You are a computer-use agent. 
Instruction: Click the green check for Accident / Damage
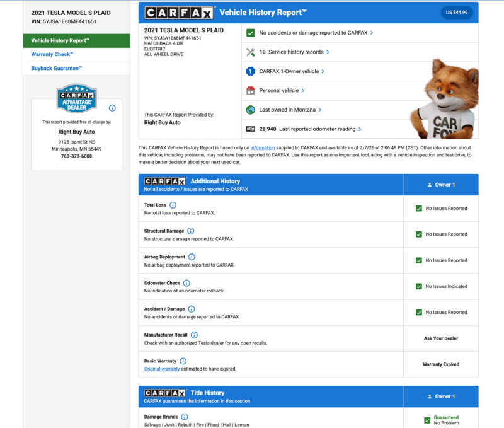[x=419, y=312]
